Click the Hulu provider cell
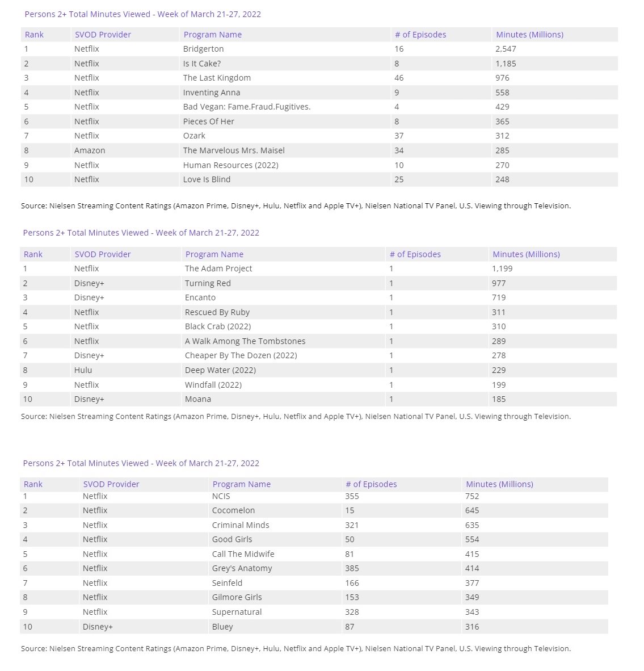Screen dimensions: 644x671 (83, 370)
